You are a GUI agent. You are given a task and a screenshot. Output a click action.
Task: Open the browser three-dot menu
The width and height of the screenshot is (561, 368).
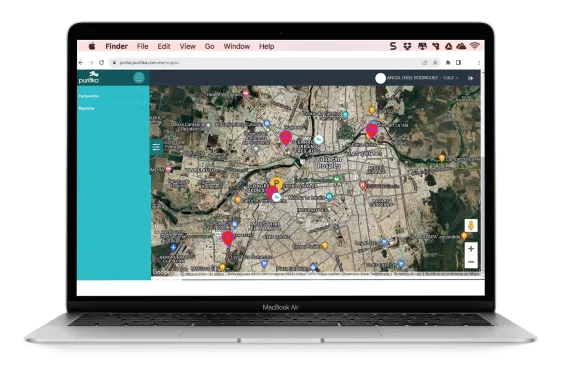479,63
